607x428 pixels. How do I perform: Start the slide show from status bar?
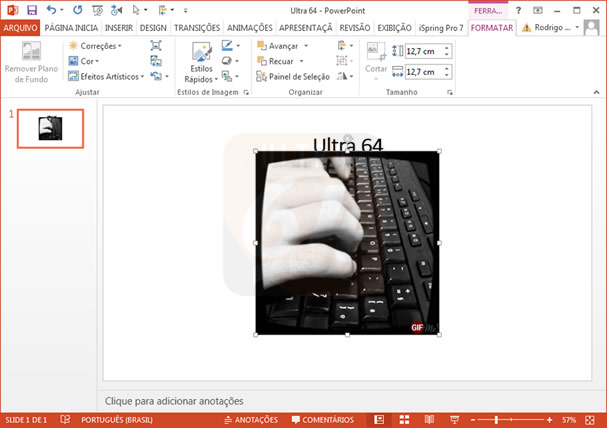pyautogui.click(x=455, y=420)
